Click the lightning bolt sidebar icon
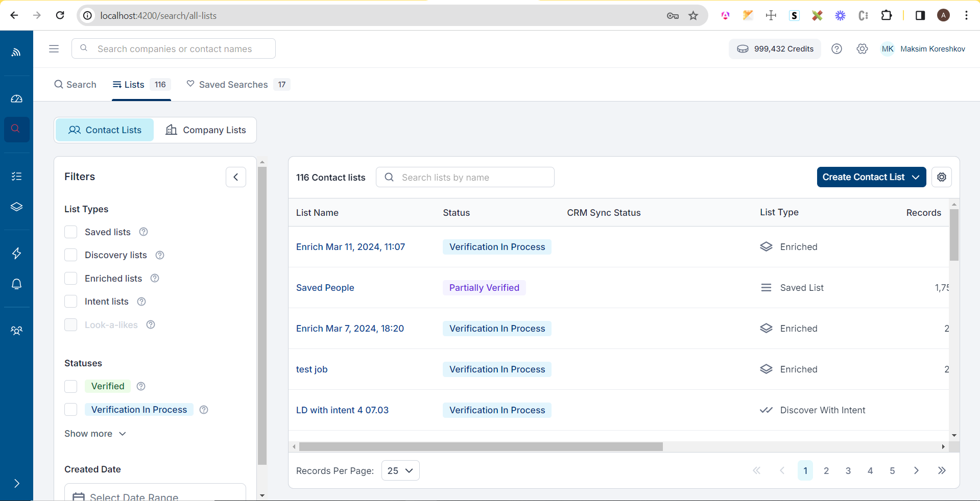 [x=16, y=253]
